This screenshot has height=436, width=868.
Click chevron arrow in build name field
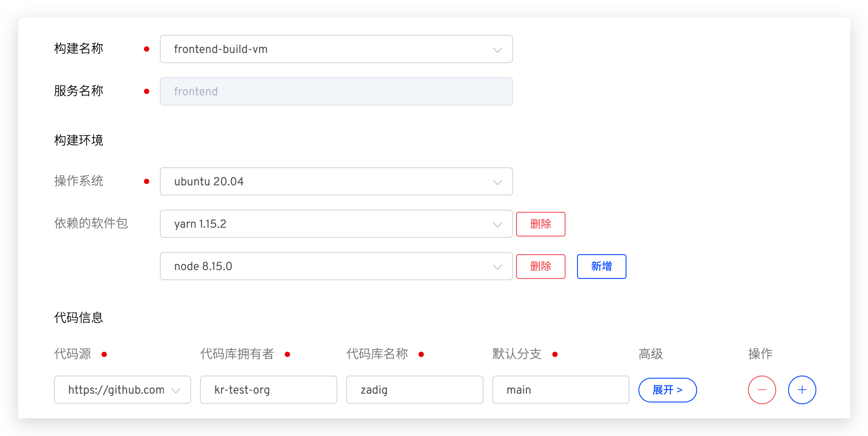click(x=497, y=50)
